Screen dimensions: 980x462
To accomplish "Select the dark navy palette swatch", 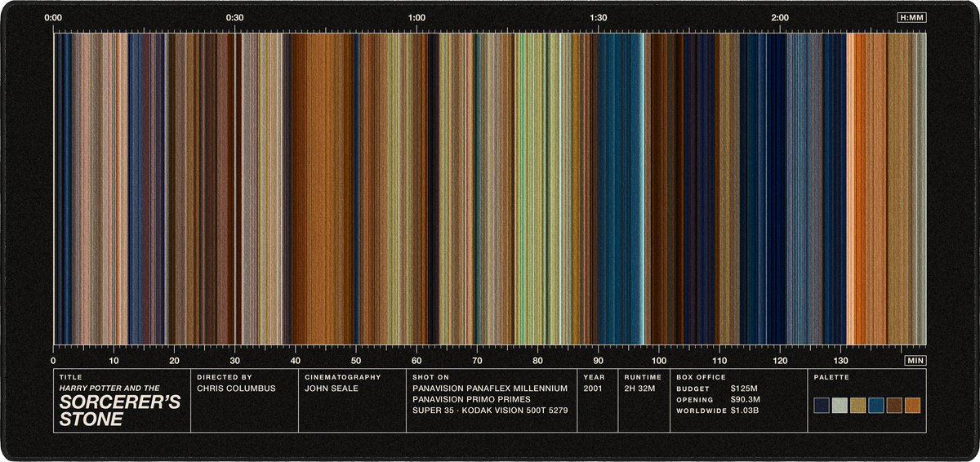I will [822, 406].
